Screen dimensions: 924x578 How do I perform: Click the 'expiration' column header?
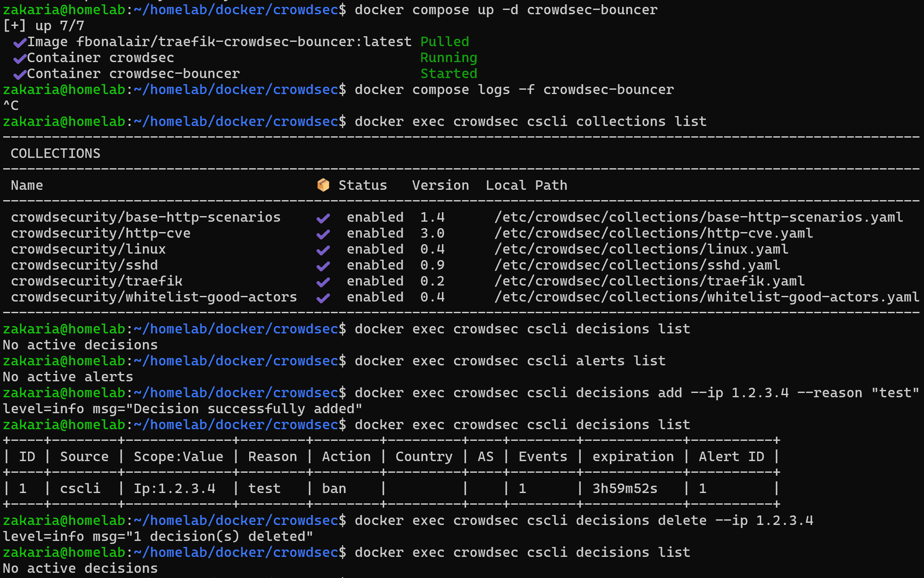click(633, 457)
